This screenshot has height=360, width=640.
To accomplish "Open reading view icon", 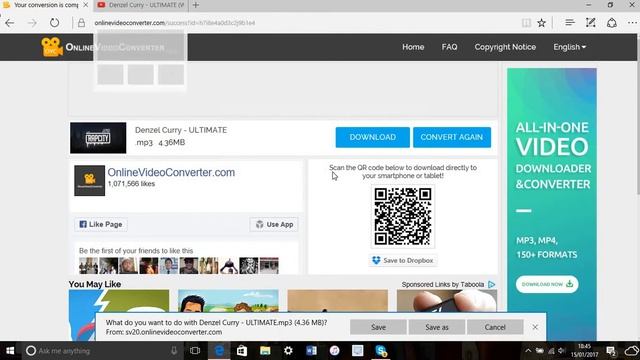I will click(526, 23).
